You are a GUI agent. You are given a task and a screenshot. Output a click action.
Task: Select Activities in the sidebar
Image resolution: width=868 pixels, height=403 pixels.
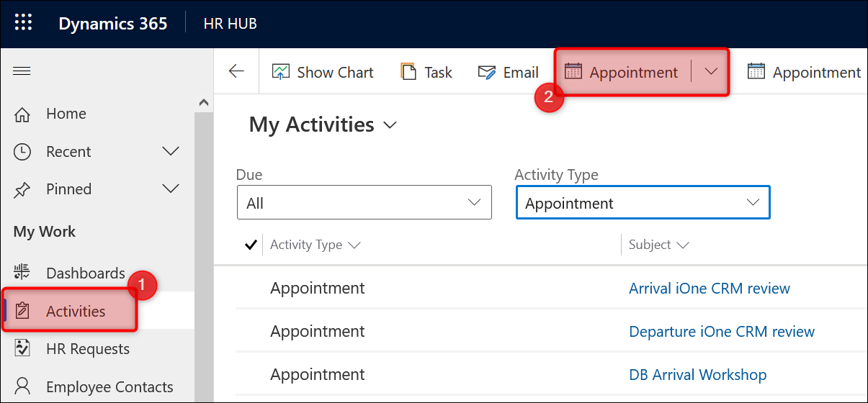coord(75,312)
